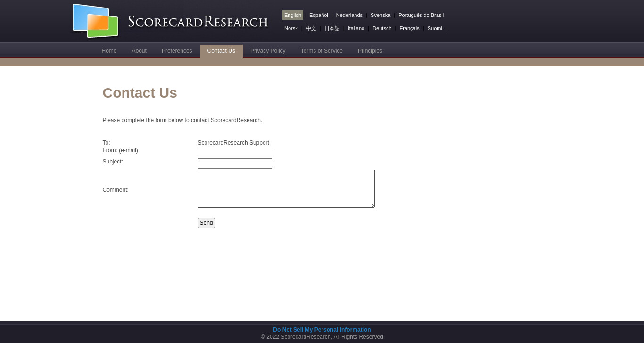Open the About tab

pos(139,51)
